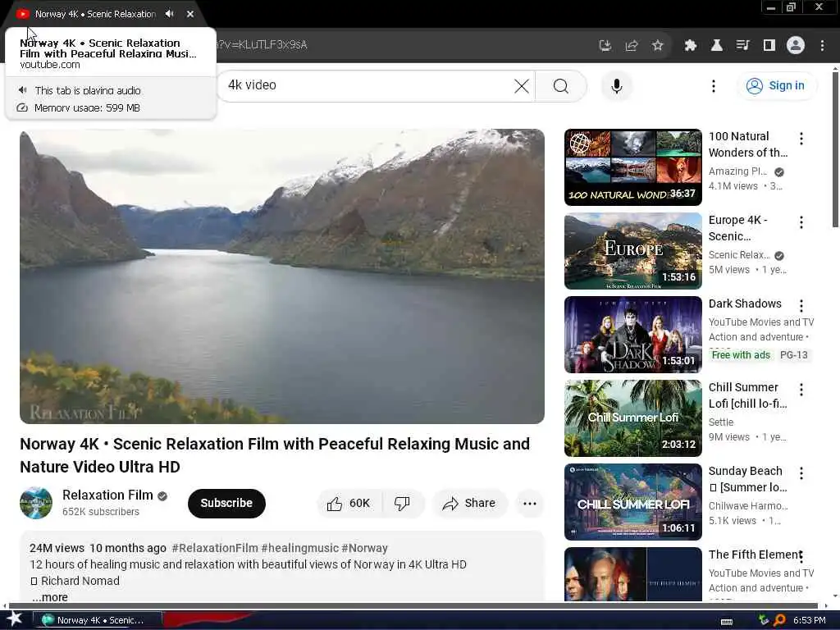Open the media controls toolbar icon
Viewport: 840px width, 630px height.
click(x=742, y=46)
